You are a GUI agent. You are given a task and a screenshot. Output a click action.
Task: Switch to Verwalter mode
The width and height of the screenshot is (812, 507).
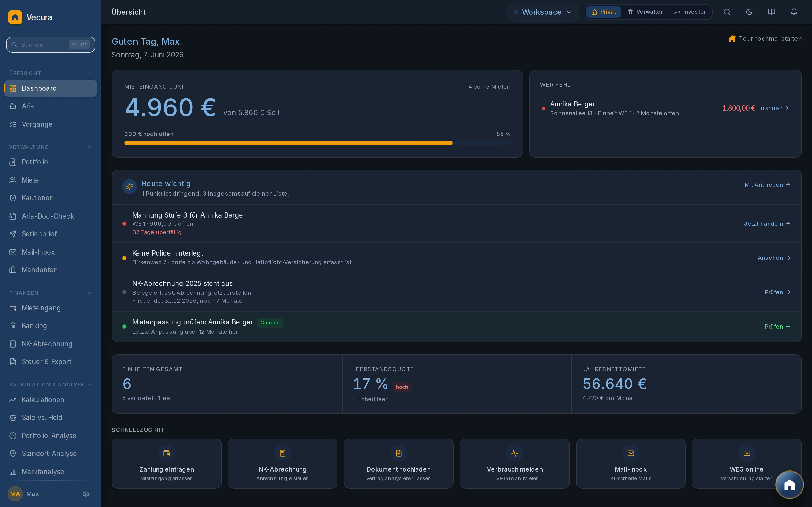coord(645,12)
